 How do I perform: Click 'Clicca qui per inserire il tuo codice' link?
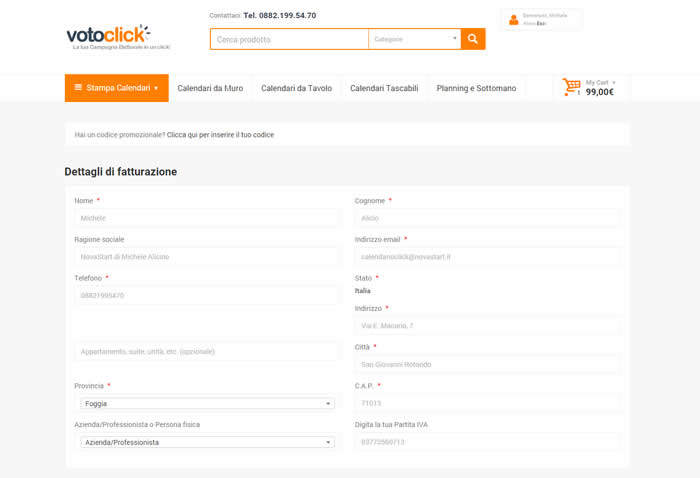[220, 135]
